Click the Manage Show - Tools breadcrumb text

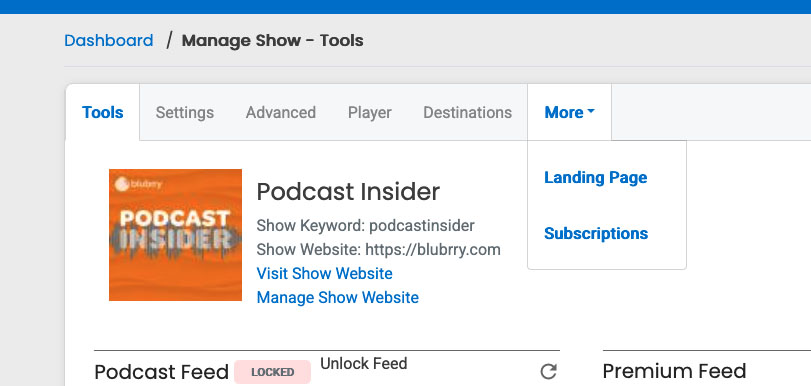coord(273,40)
